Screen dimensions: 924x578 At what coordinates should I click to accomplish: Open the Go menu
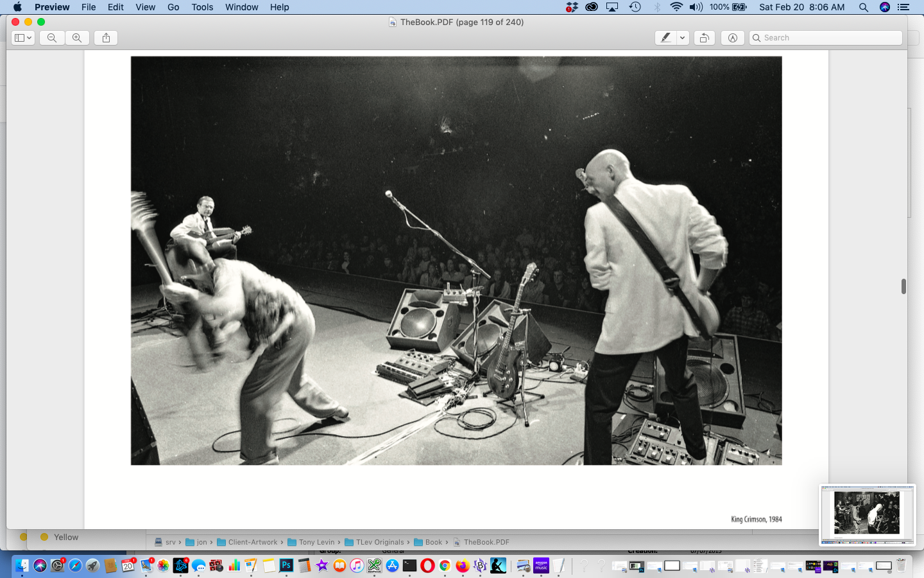click(x=173, y=7)
